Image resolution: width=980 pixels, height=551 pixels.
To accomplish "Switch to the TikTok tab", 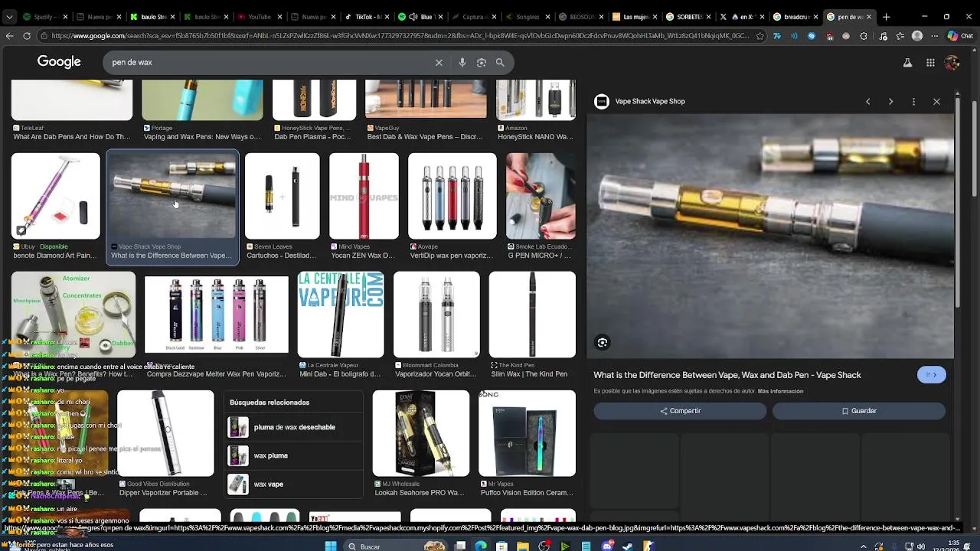I will [367, 17].
